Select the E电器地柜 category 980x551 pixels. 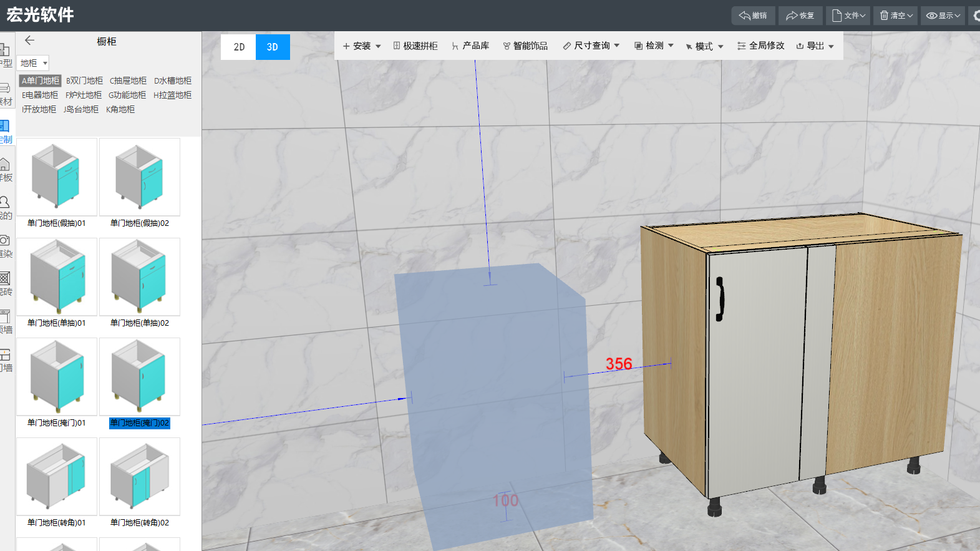pos(40,95)
